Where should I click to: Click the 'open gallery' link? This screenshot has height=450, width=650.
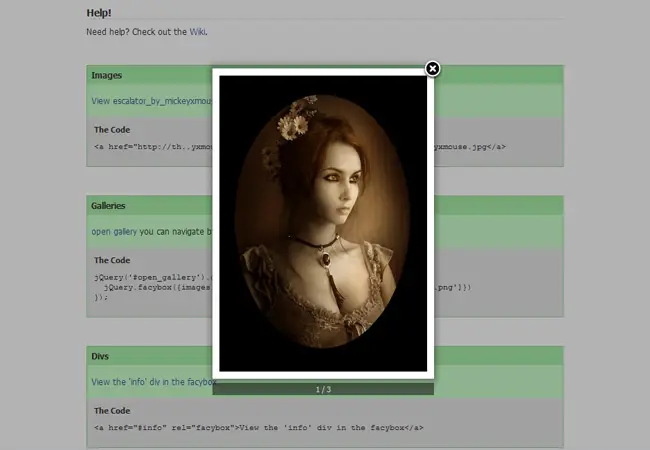[114, 232]
